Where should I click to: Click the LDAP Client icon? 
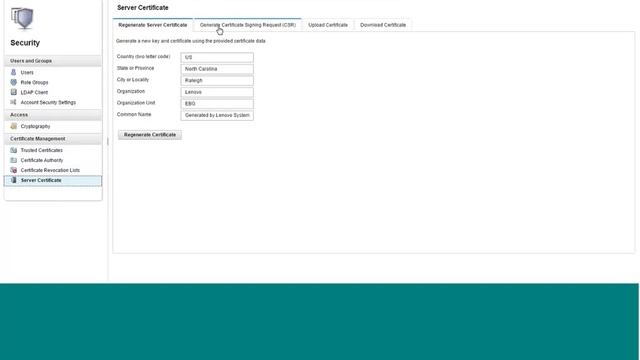pyautogui.click(x=13, y=92)
